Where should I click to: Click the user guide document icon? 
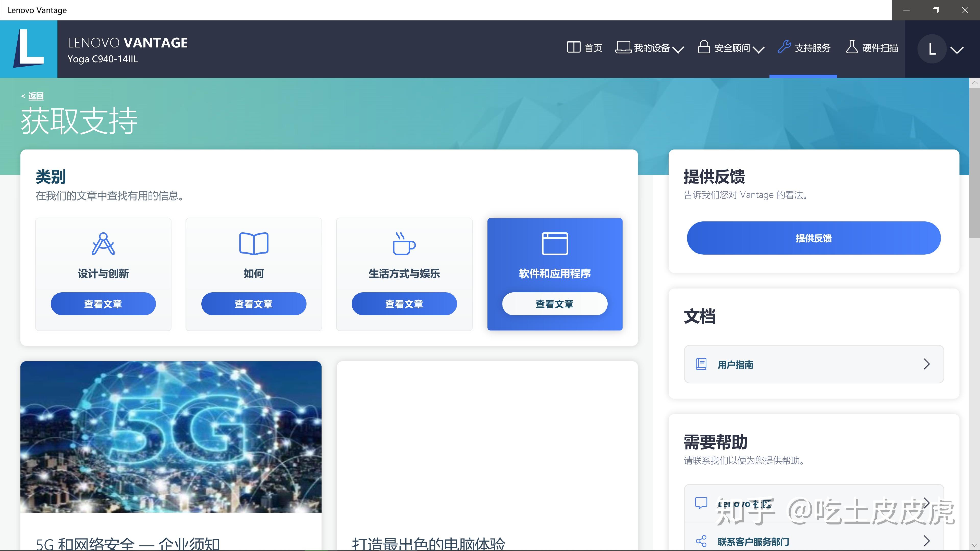pos(701,364)
